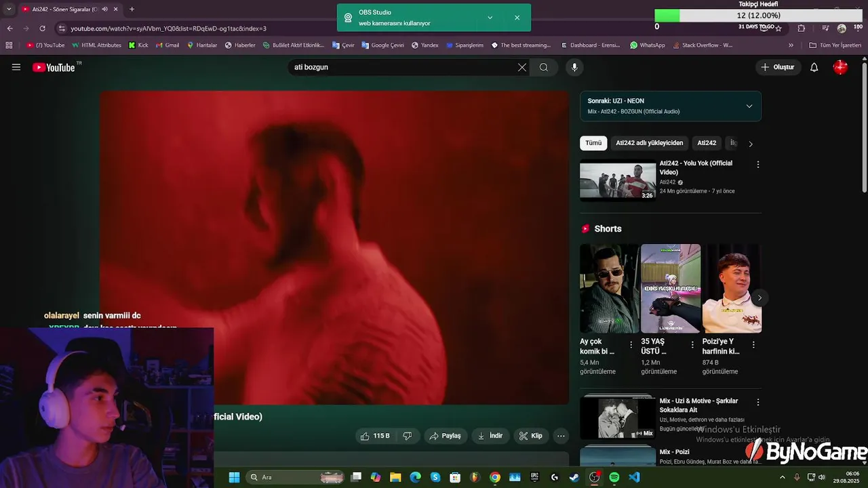Open the Windows Start menu

[234, 477]
